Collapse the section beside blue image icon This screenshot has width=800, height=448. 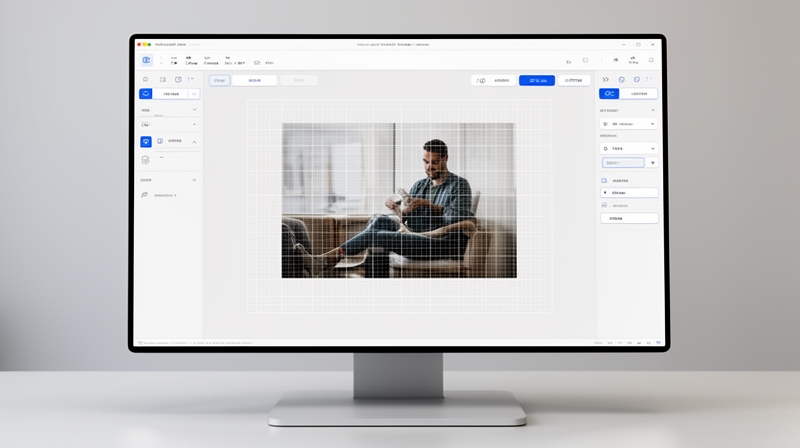(194, 142)
